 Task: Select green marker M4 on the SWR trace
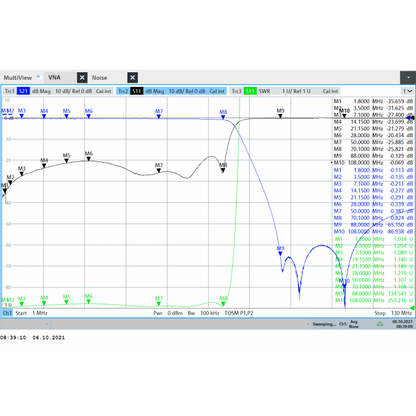click(x=44, y=300)
